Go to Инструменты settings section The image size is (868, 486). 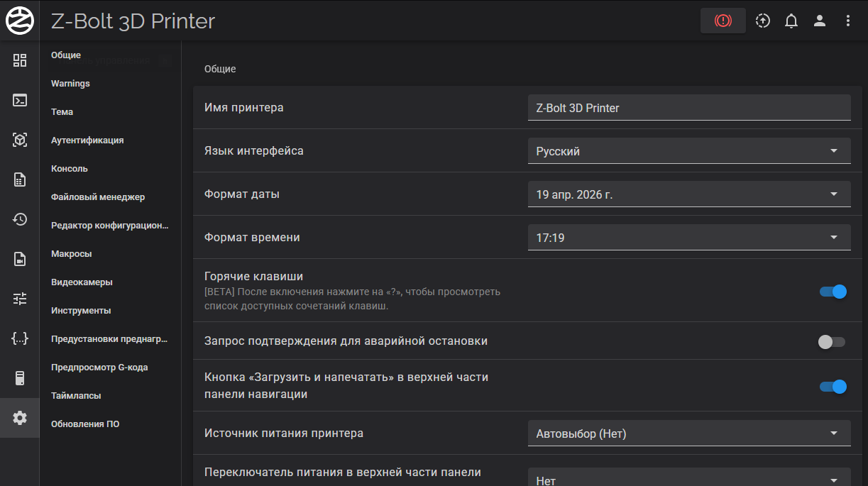coord(81,311)
